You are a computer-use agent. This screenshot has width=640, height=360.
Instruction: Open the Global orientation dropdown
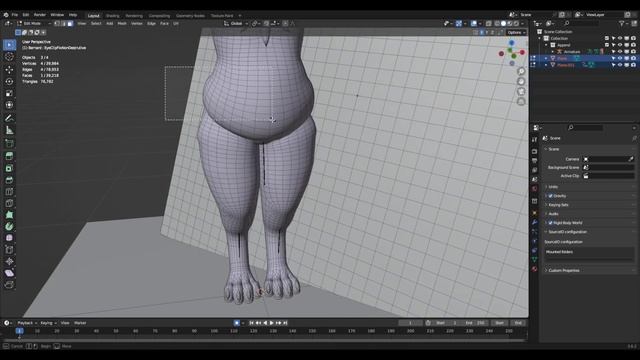click(x=236, y=24)
